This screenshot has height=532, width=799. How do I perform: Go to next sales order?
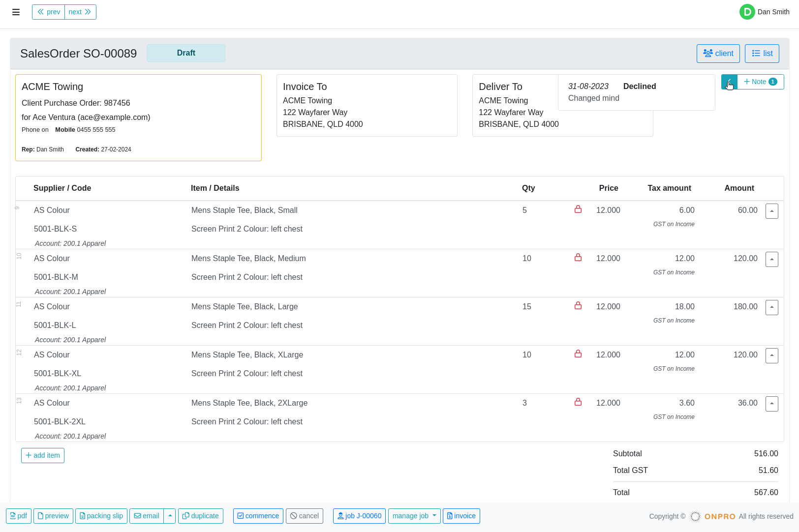pos(80,12)
